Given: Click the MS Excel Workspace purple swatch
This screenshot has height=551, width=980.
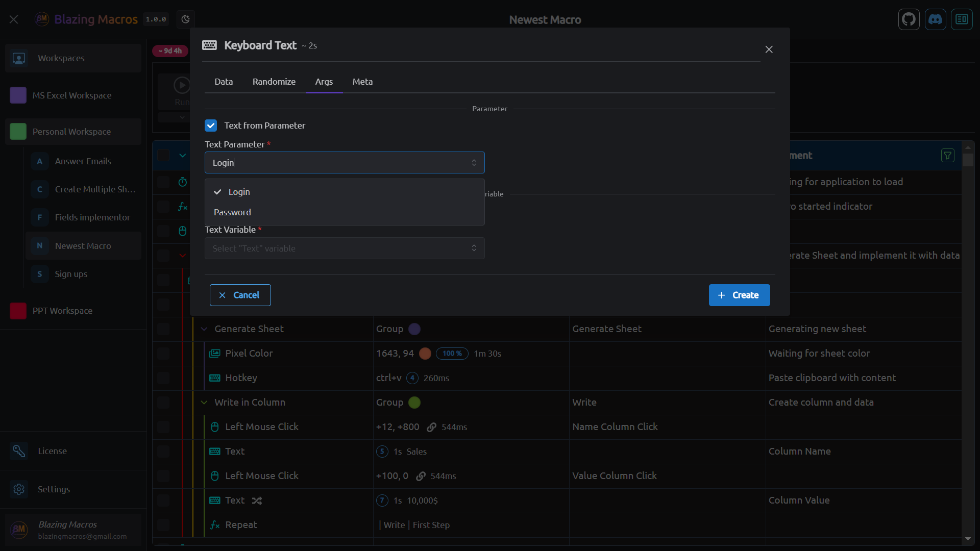Looking at the screenshot, I should point(18,95).
